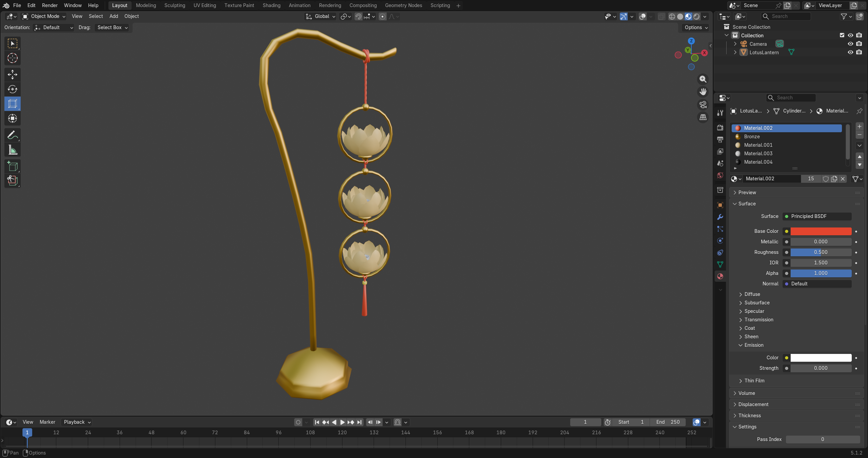Switch to rendered viewport shading
Image resolution: width=868 pixels, height=458 pixels.
pyautogui.click(x=696, y=16)
